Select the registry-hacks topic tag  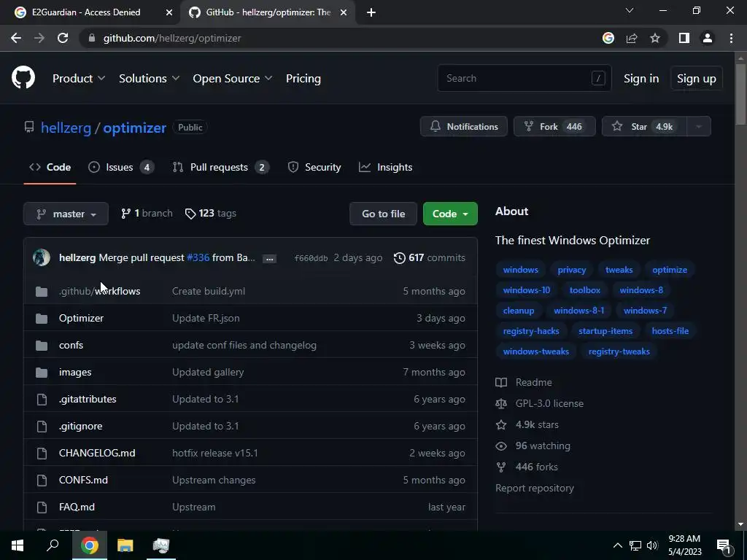click(x=531, y=331)
